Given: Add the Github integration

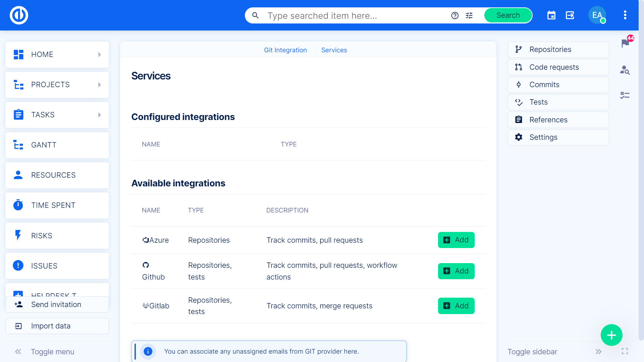Looking at the screenshot, I should coord(456,271).
